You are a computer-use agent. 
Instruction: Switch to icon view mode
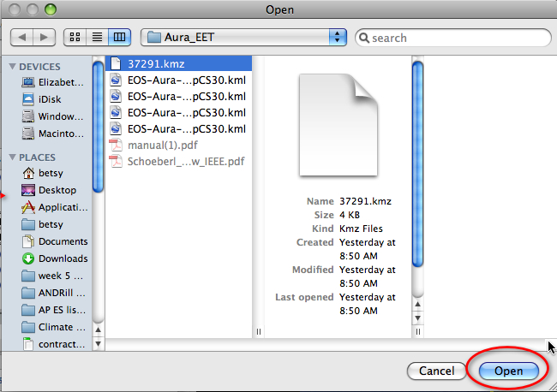coord(75,38)
